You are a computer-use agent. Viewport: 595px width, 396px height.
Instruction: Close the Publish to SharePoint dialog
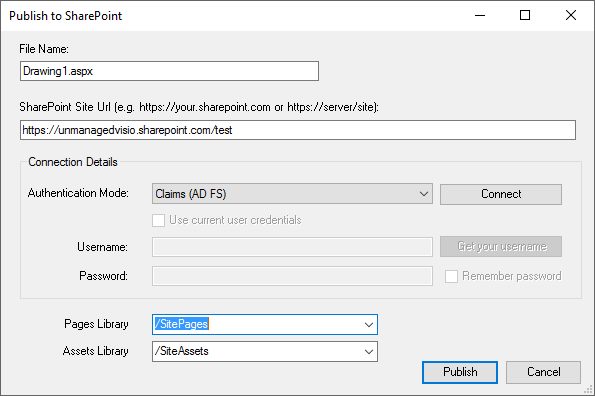coord(571,15)
